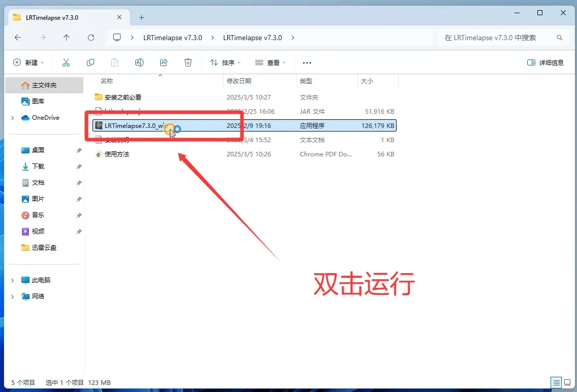Open the three-dots more options menu
The height and width of the screenshot is (392, 577).
coord(307,63)
